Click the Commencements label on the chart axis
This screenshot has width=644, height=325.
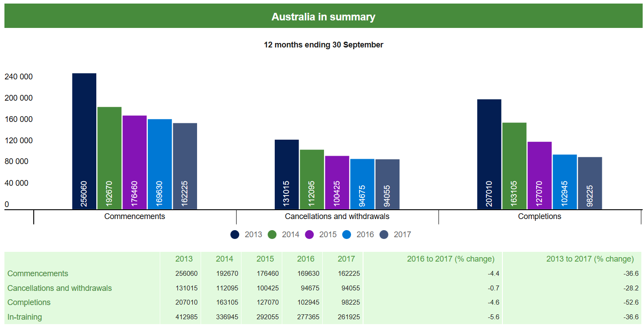click(134, 216)
